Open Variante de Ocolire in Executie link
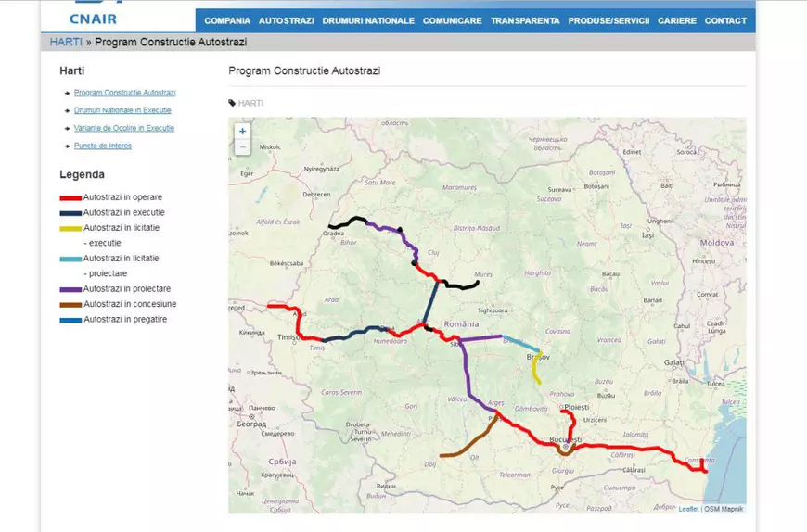This screenshot has height=532, width=807. point(124,128)
